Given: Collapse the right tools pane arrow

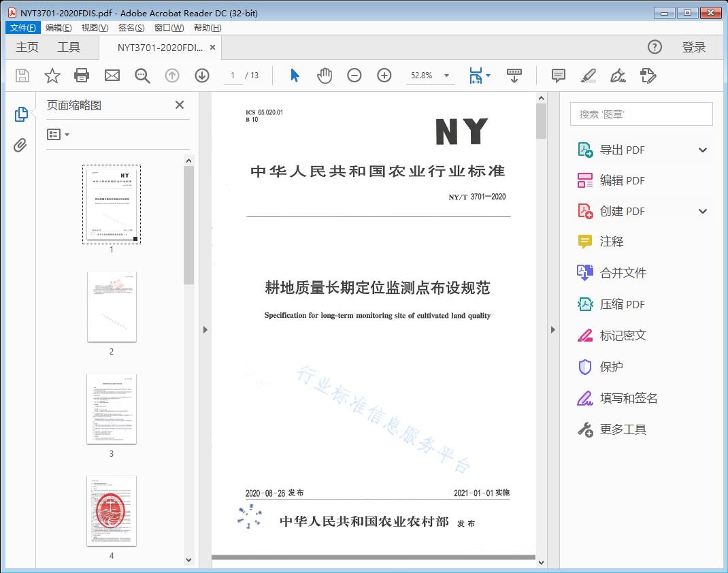Looking at the screenshot, I should pos(552,330).
